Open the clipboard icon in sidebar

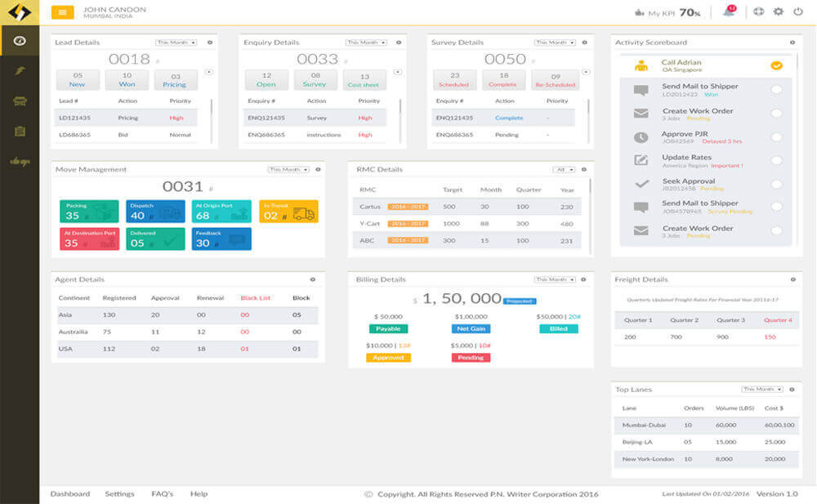(x=20, y=132)
